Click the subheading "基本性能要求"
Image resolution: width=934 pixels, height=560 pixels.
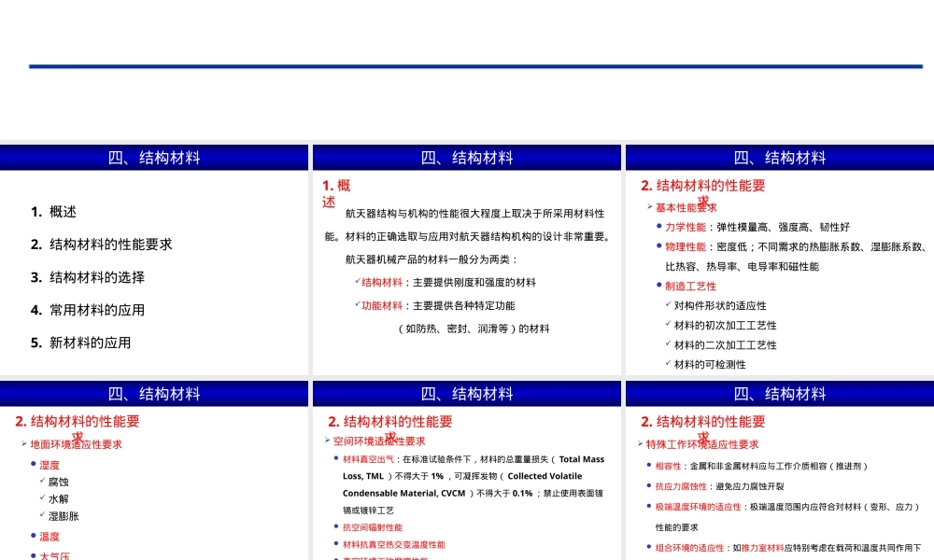pyautogui.click(x=686, y=208)
